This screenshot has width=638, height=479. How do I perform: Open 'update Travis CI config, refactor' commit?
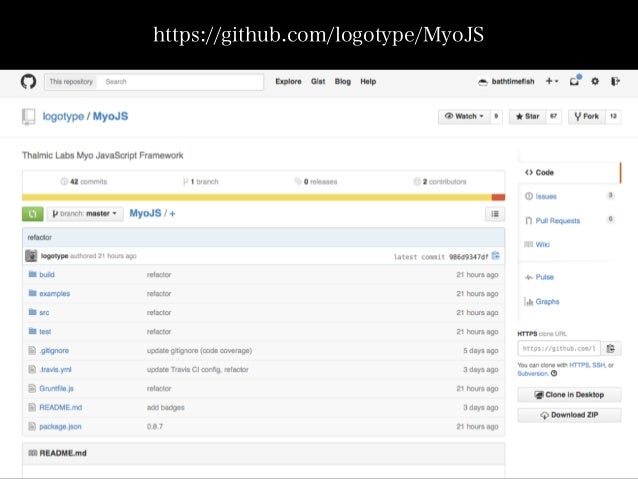(198, 370)
